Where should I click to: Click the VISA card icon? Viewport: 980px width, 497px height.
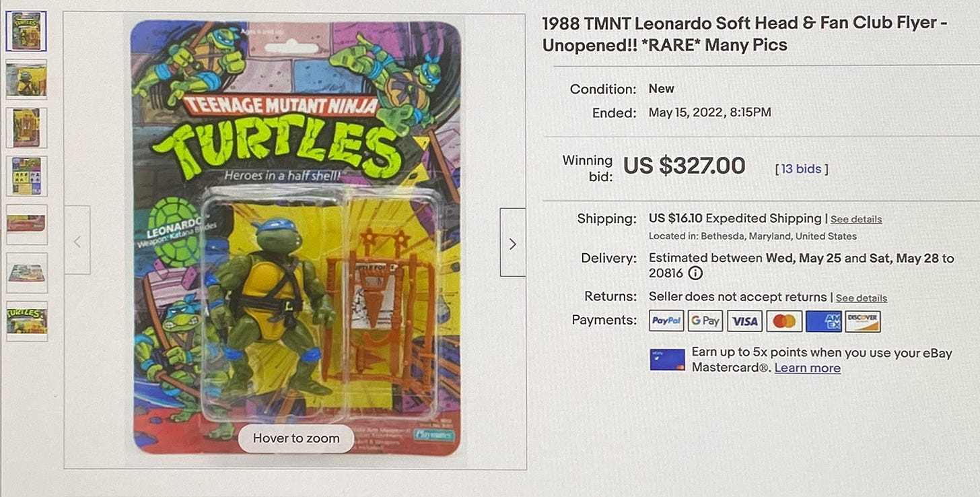point(744,321)
